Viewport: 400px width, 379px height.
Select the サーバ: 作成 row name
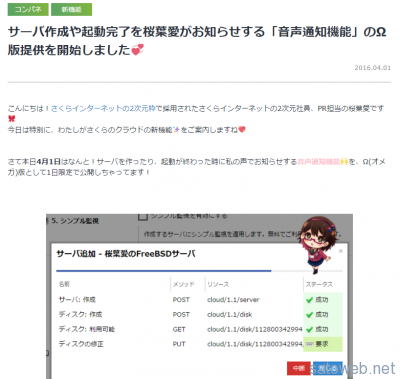77,300
